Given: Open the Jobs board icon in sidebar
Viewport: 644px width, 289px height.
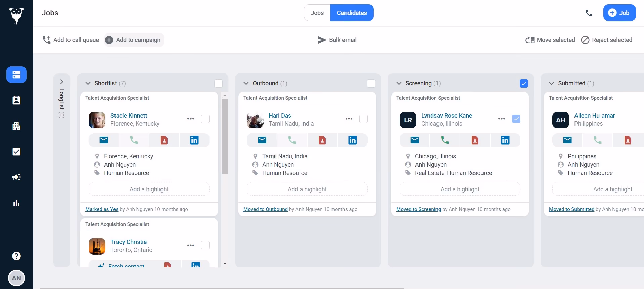Looking at the screenshot, I should tap(16, 75).
